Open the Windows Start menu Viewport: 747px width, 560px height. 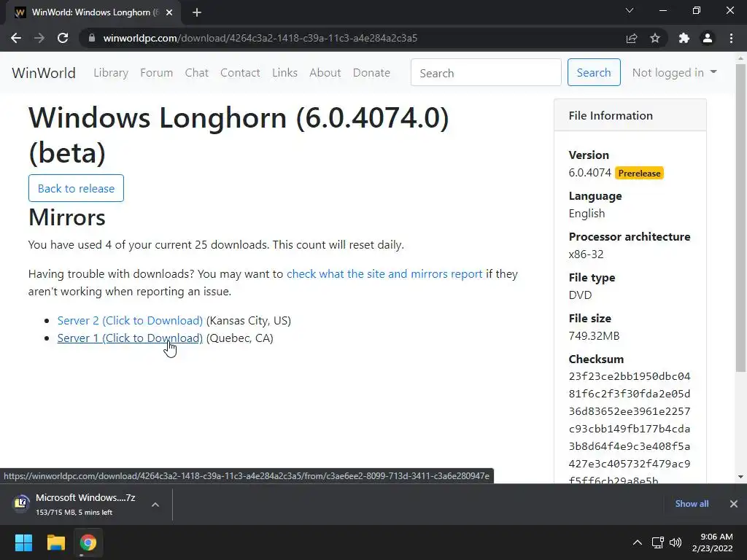pyautogui.click(x=23, y=542)
